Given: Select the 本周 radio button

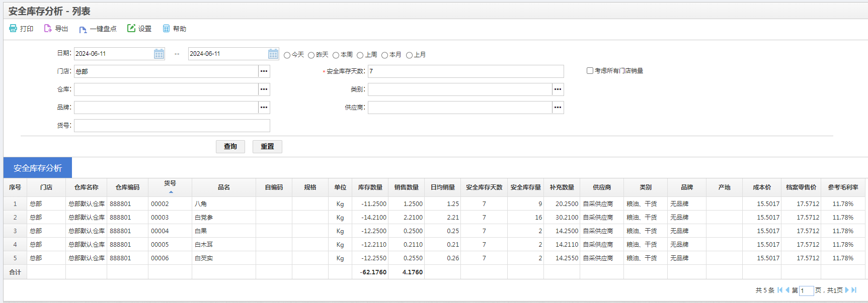Looking at the screenshot, I should coord(336,55).
